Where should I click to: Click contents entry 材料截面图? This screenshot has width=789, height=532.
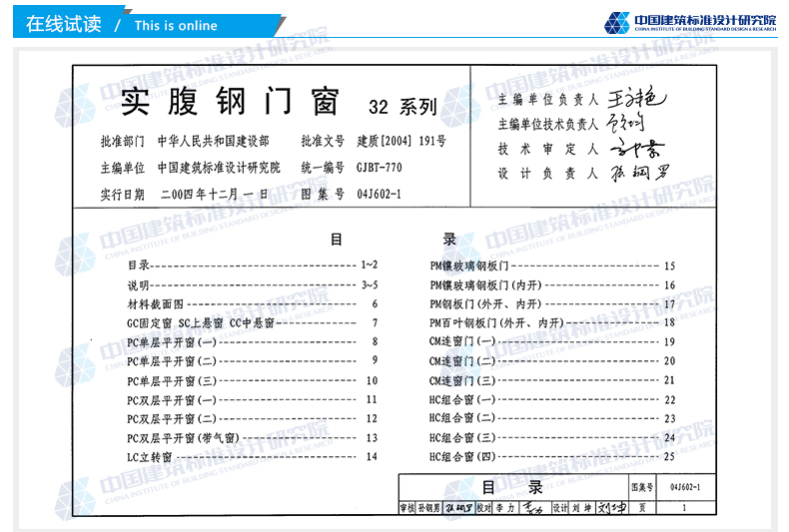pyautogui.click(x=253, y=304)
